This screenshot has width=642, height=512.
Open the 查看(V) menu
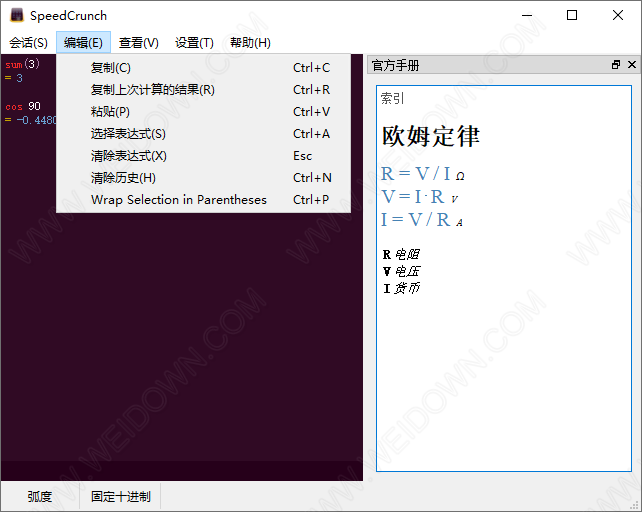pos(138,43)
